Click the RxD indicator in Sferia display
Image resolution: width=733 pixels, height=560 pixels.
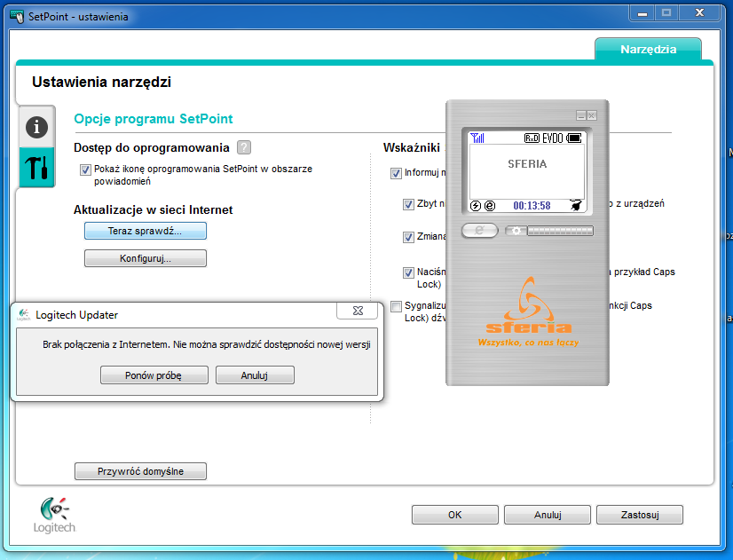532,138
